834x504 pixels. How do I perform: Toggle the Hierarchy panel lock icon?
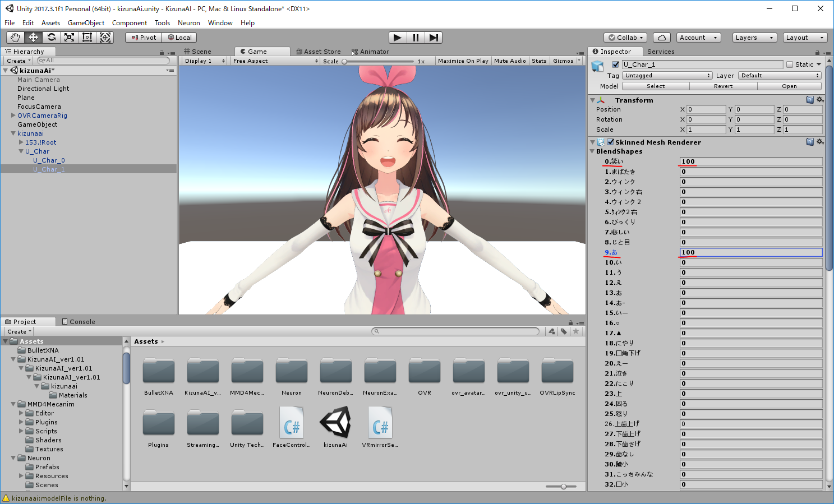tap(162, 52)
